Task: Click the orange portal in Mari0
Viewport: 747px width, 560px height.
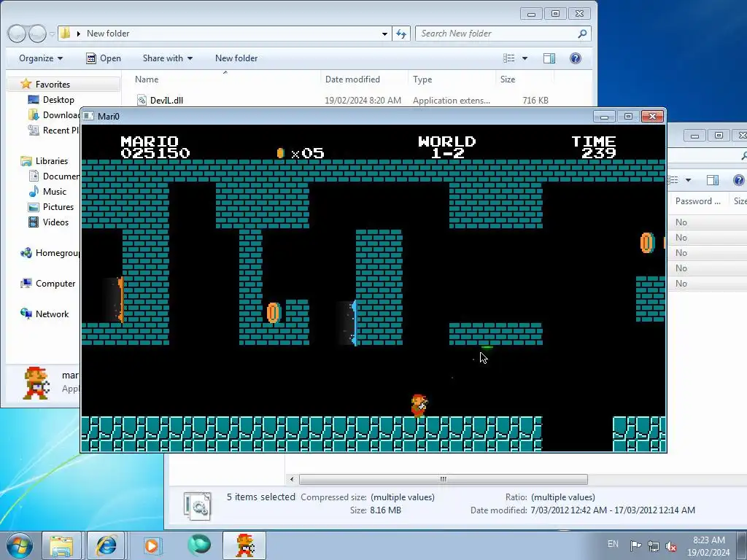Action: 120,299
